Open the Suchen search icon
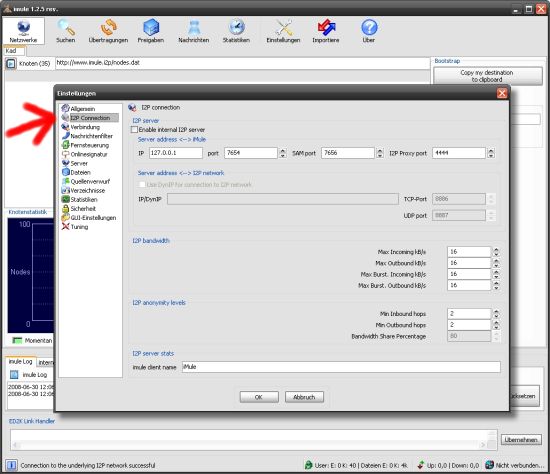550x474 pixels. 66,31
